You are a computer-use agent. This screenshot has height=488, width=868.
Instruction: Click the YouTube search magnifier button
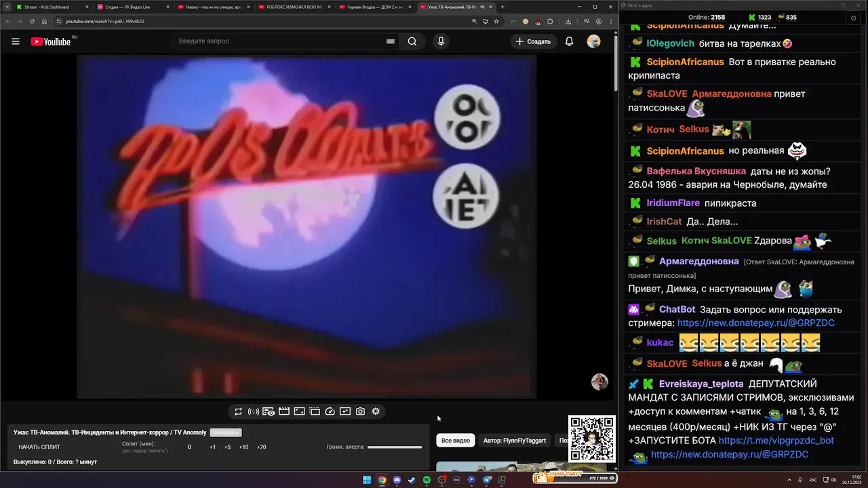click(412, 41)
